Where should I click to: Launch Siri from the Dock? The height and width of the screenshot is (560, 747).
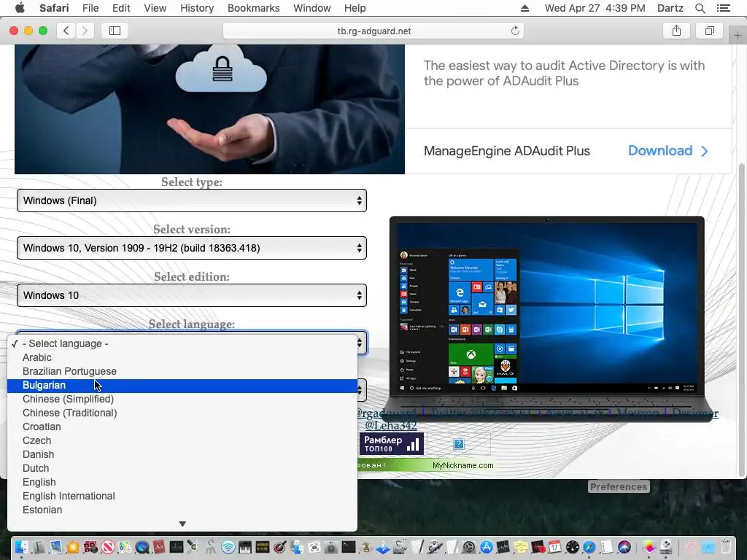624,547
